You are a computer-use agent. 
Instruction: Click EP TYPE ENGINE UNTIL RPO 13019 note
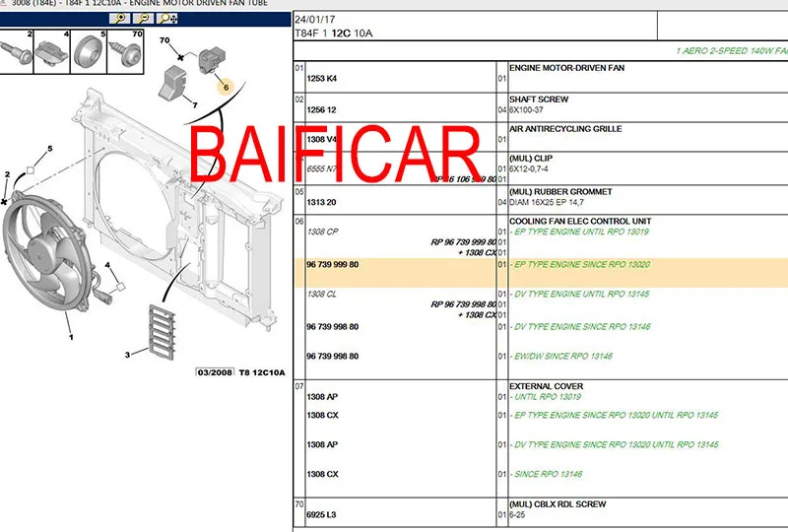pos(579,232)
